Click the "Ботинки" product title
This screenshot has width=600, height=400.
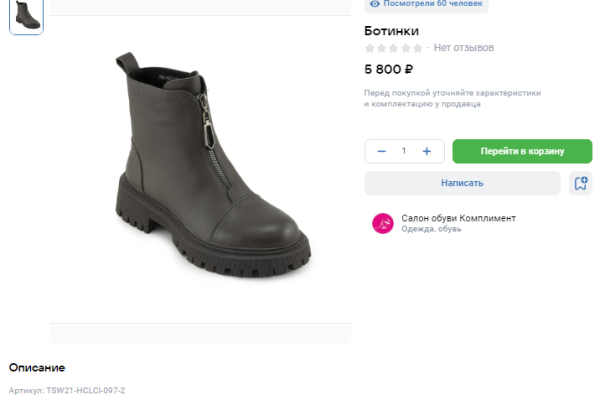391,30
